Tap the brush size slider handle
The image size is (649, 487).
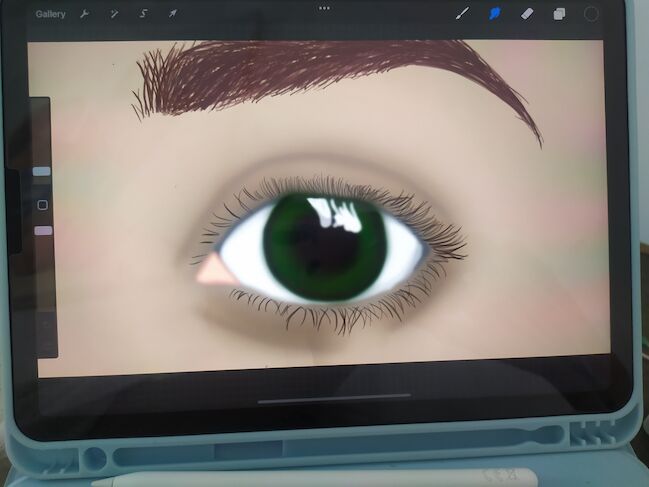point(42,171)
